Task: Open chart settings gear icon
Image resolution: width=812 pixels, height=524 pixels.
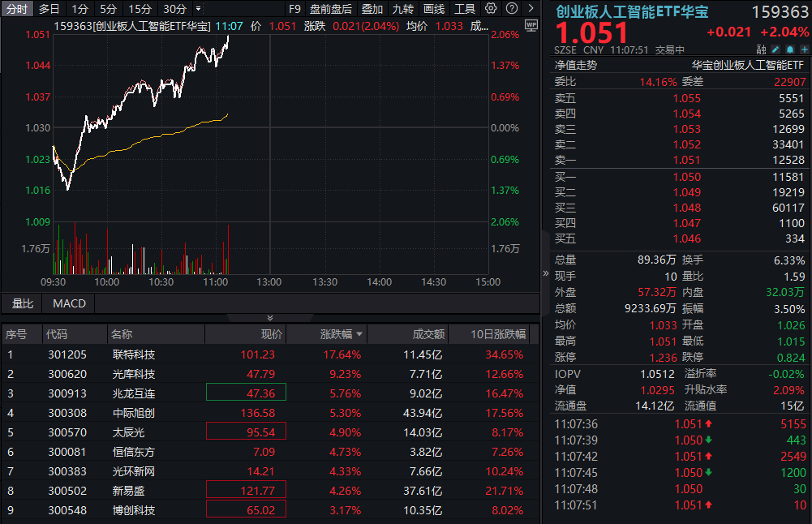Action: pos(491,9)
